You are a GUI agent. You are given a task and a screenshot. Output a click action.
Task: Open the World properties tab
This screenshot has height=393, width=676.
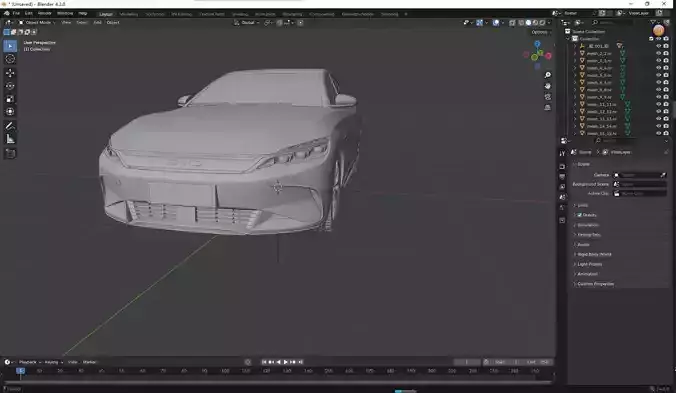tap(562, 208)
